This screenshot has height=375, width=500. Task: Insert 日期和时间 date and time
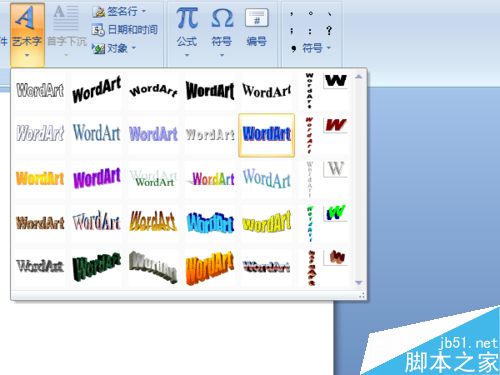tap(124, 30)
